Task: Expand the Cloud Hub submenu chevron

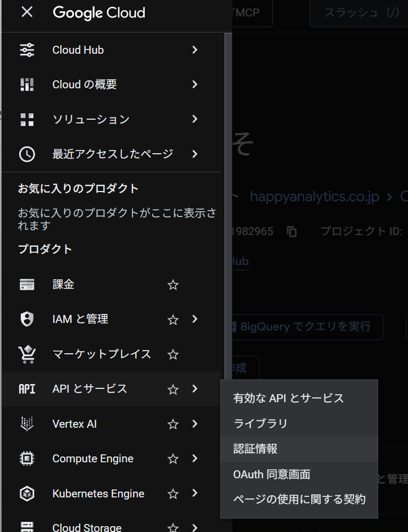Action: click(x=195, y=50)
